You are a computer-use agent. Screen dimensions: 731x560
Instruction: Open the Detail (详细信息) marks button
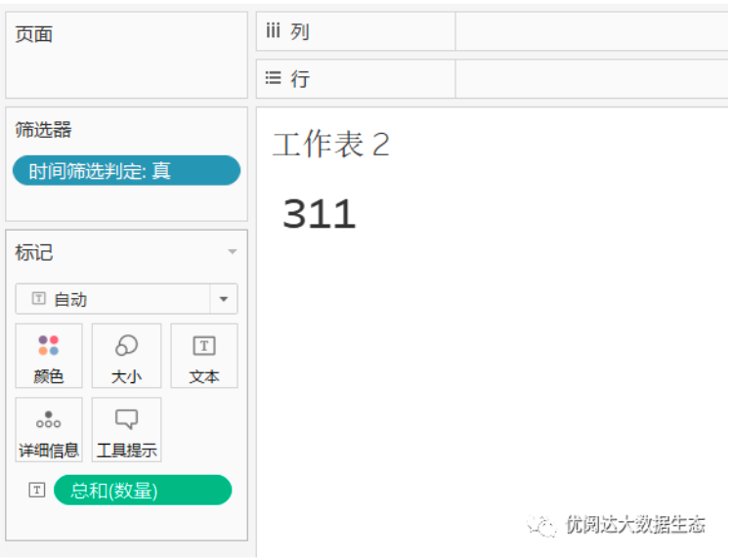click(x=49, y=430)
